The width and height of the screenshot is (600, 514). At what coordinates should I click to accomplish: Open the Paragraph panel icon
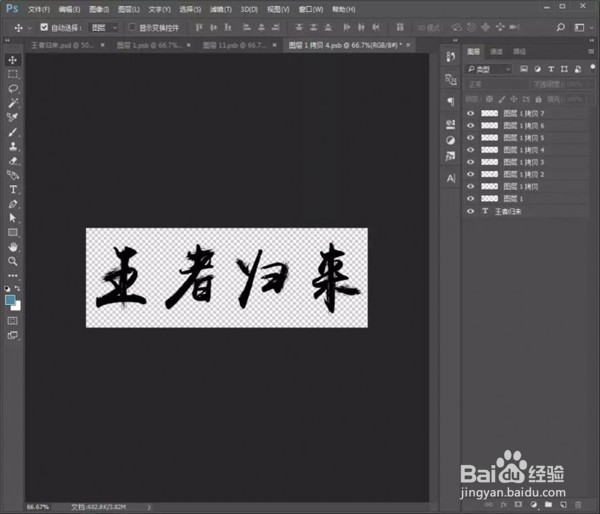pos(451,101)
